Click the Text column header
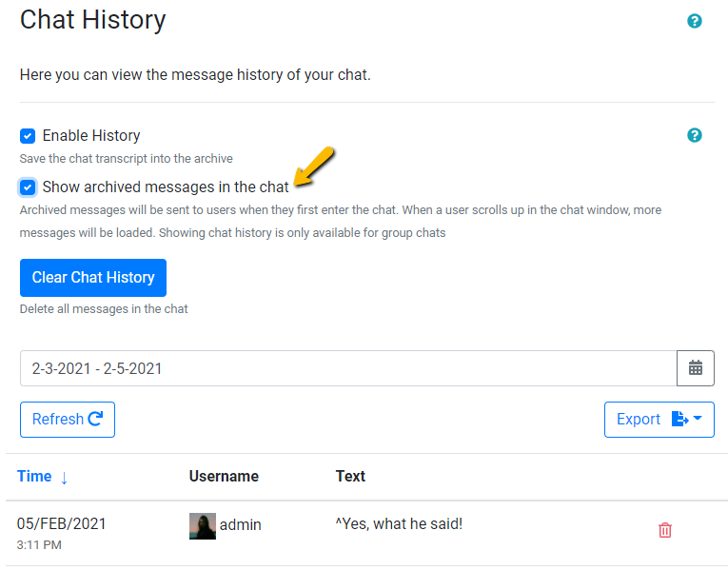The height and width of the screenshot is (570, 728). point(350,476)
